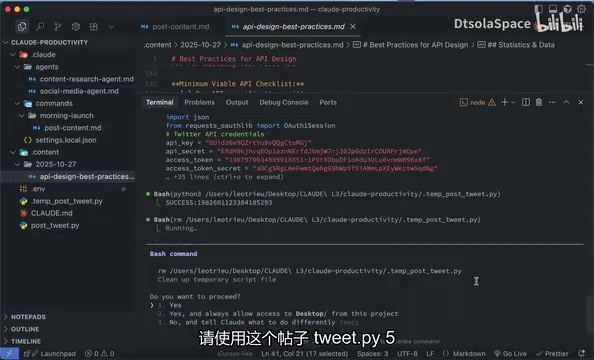This screenshot has height=360, width=594.
Task: Change Spaces: 3 indentation setting
Action: pyautogui.click(x=372, y=354)
